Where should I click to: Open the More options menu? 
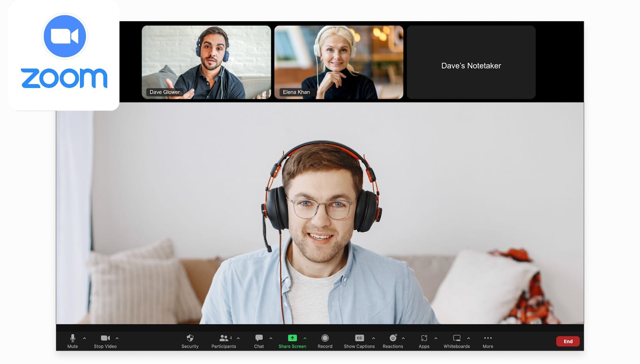pos(488,338)
